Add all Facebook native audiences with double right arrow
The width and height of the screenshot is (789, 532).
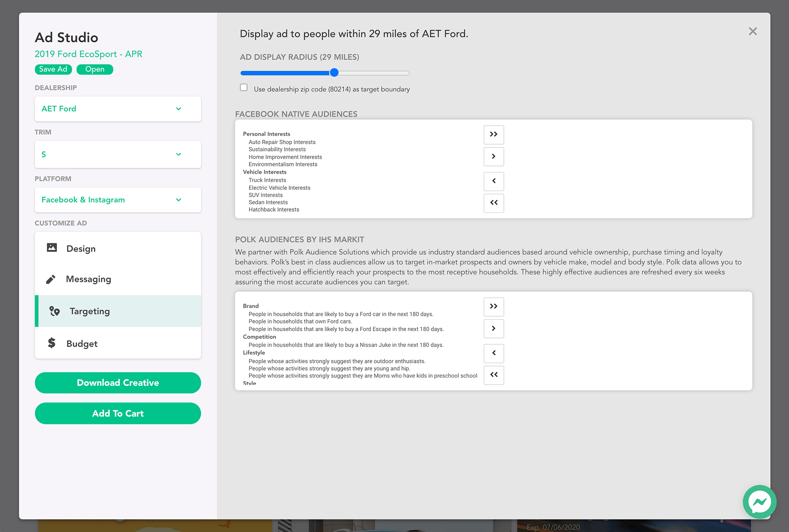click(x=494, y=134)
